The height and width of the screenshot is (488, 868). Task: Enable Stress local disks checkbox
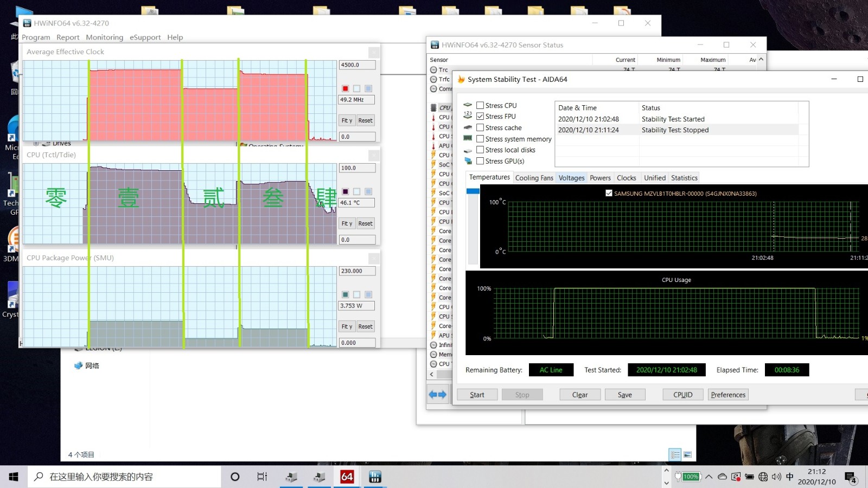click(x=480, y=150)
